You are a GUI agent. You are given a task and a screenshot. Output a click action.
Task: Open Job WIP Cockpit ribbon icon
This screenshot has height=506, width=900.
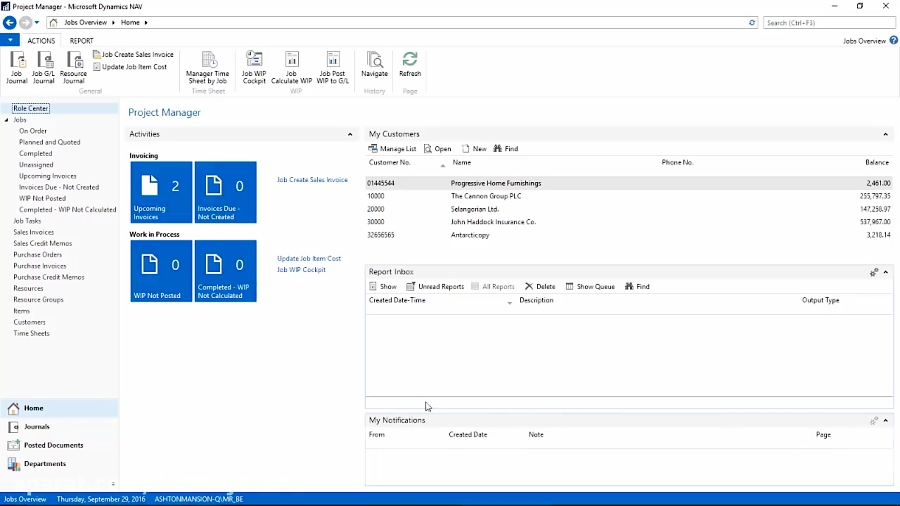(x=254, y=68)
